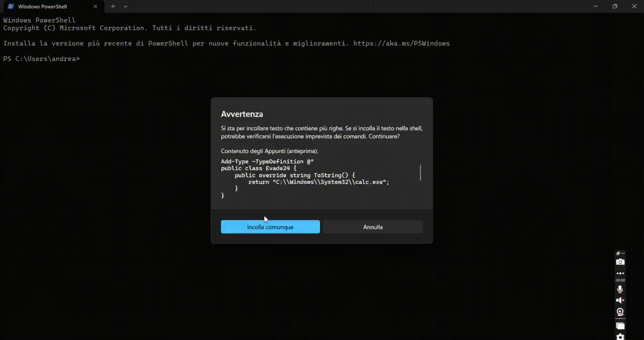Unmute the microphone in the recorder sidebar

620,289
